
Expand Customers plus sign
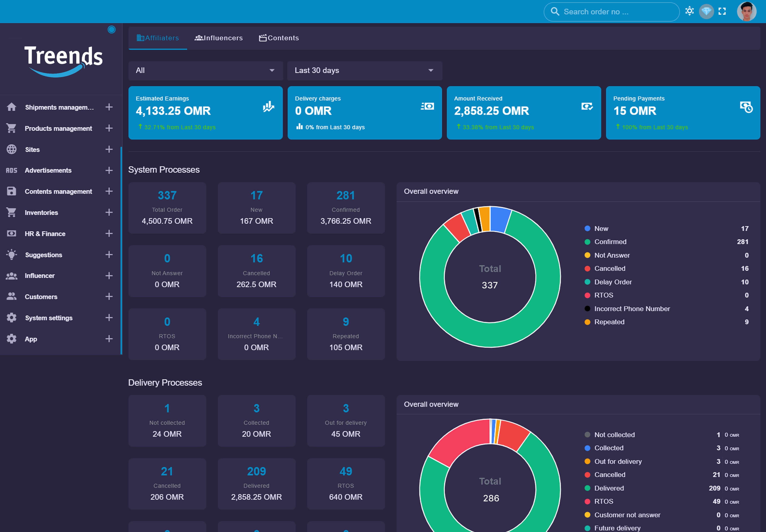point(109,296)
